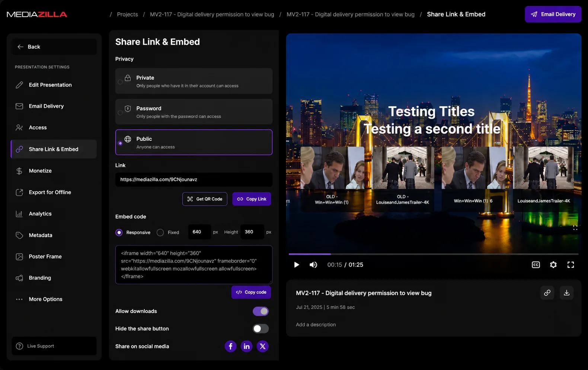The image size is (588, 370).
Task: Open first MV2-117 breadcrumb link
Action: pyautogui.click(x=212, y=15)
